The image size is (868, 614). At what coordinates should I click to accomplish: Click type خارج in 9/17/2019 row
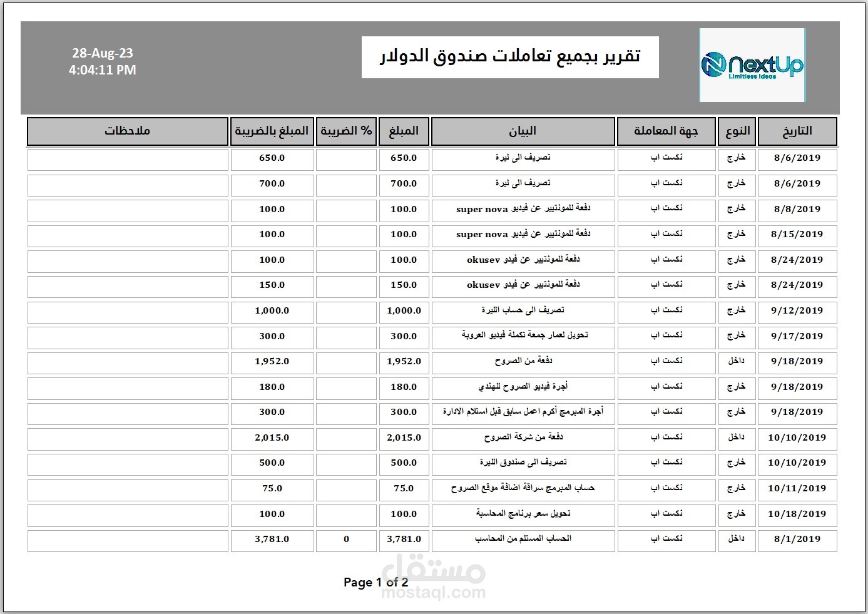tap(737, 337)
